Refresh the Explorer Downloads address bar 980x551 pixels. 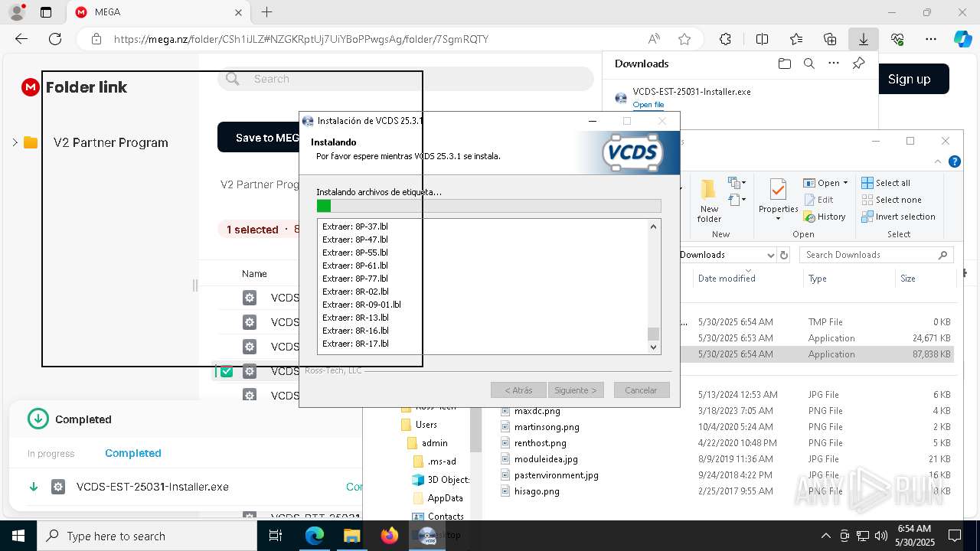(784, 255)
